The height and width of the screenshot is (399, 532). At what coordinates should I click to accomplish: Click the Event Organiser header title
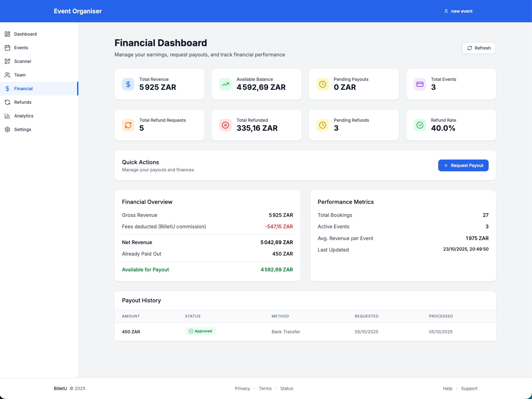click(x=78, y=11)
